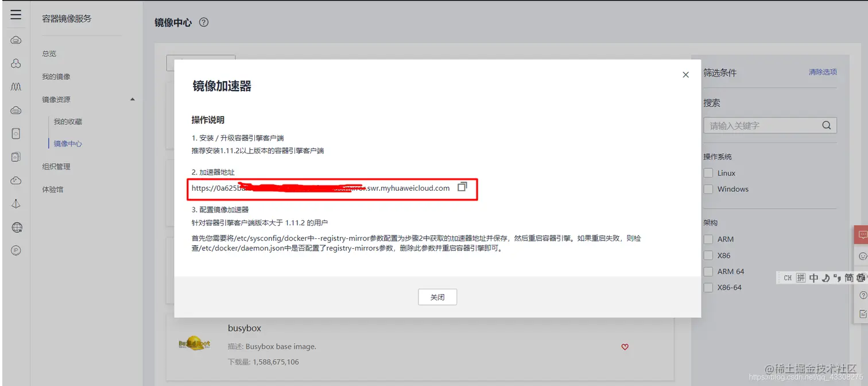Click the copy icon next to accelerator address
Screen dimensions: 868x386
(x=463, y=187)
